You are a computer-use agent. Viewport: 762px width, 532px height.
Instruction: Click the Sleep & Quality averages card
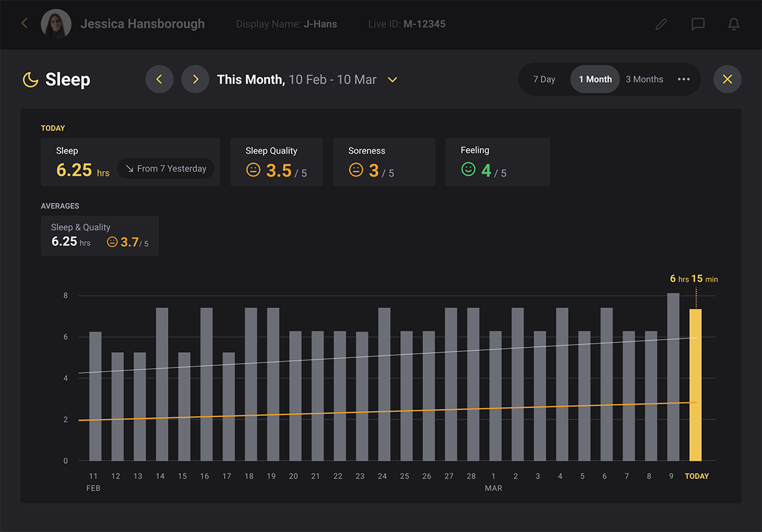click(100, 235)
